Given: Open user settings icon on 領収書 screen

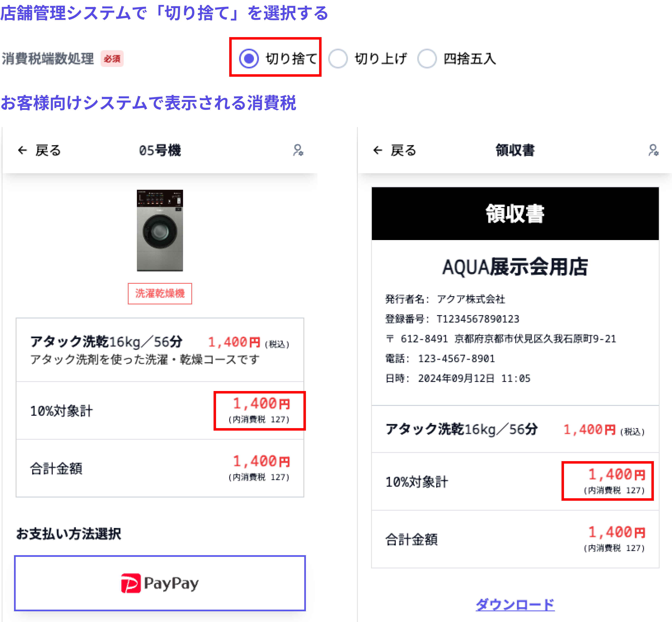Looking at the screenshot, I should click(653, 150).
